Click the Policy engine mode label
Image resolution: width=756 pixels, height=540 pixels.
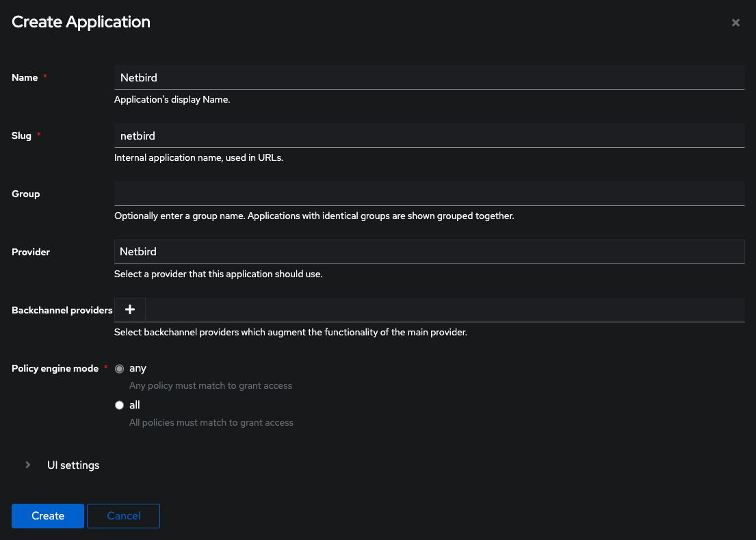click(55, 368)
